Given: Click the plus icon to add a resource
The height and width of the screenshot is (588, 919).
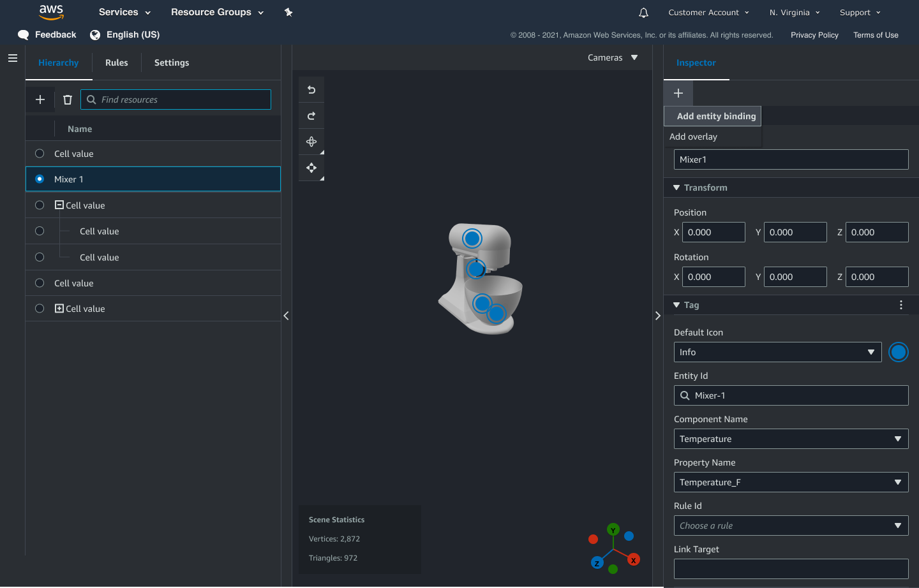Looking at the screenshot, I should click(x=40, y=99).
